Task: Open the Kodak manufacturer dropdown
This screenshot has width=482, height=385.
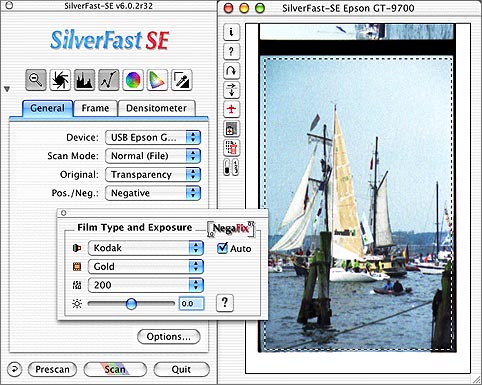Action: point(146,248)
